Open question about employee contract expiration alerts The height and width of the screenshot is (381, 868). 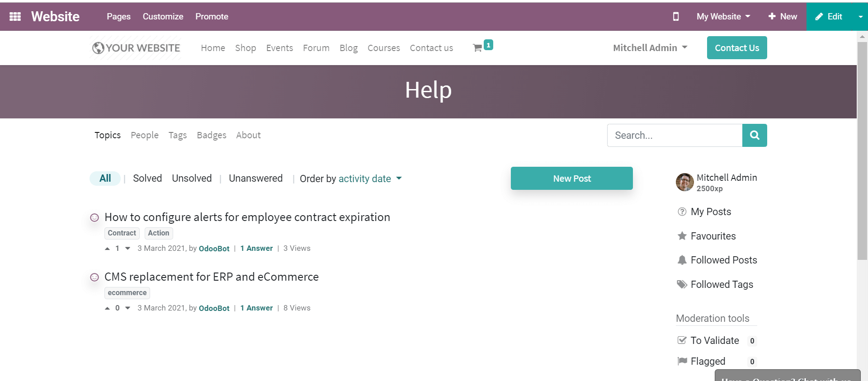247,217
